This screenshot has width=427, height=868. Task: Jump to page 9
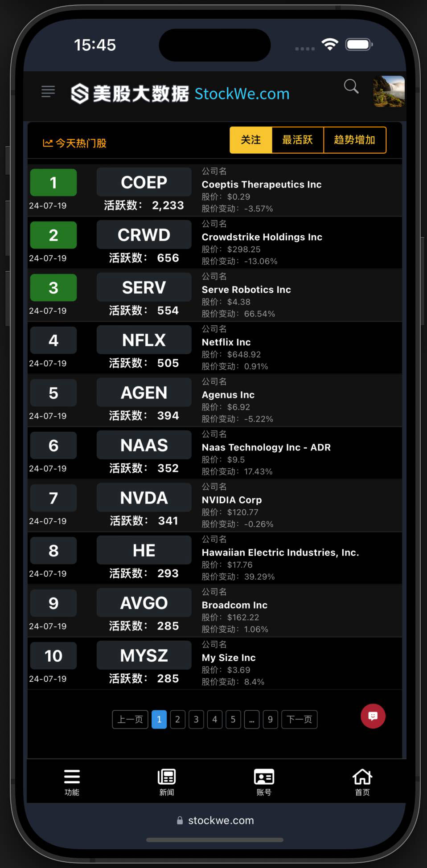click(270, 719)
